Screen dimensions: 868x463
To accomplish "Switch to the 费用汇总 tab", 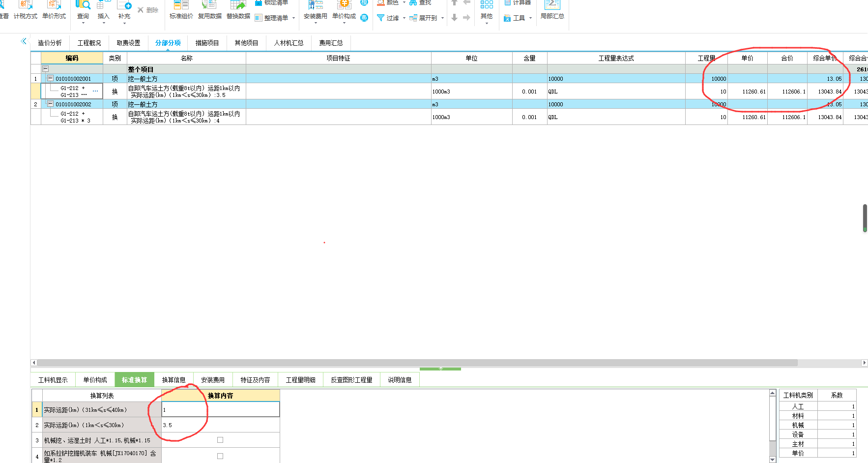I will point(331,43).
